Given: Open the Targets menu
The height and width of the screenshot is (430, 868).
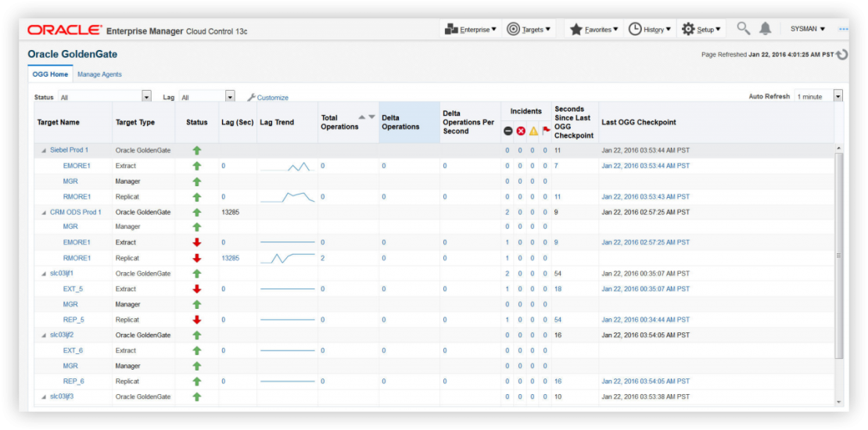Looking at the screenshot, I should [x=529, y=30].
